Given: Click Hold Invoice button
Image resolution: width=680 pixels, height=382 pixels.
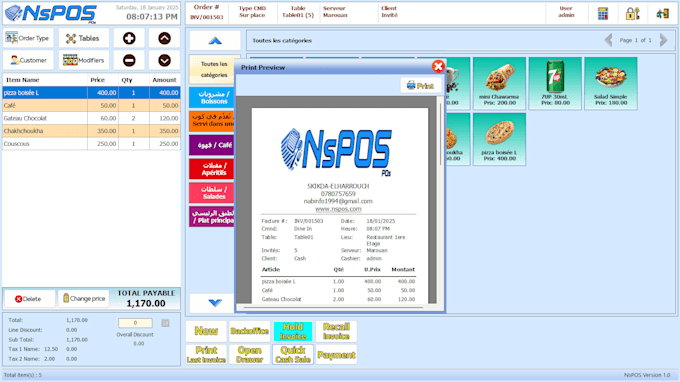Looking at the screenshot, I should pos(293,331).
